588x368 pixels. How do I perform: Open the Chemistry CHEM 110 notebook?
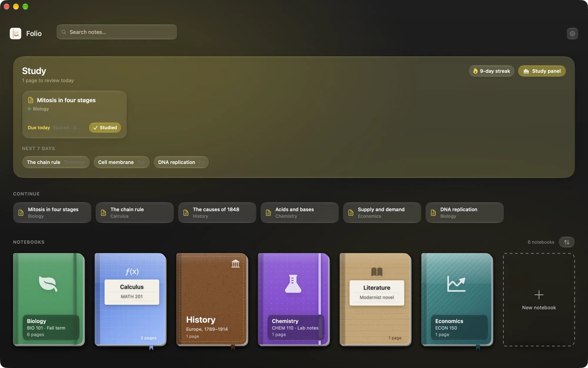294,299
